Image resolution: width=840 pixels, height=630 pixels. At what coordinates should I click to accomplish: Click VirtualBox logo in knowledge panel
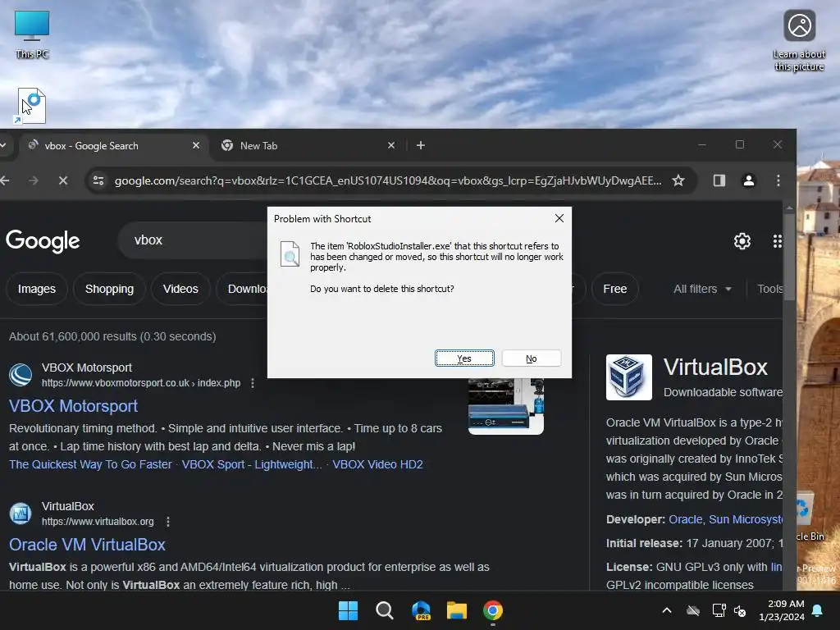[x=629, y=377]
